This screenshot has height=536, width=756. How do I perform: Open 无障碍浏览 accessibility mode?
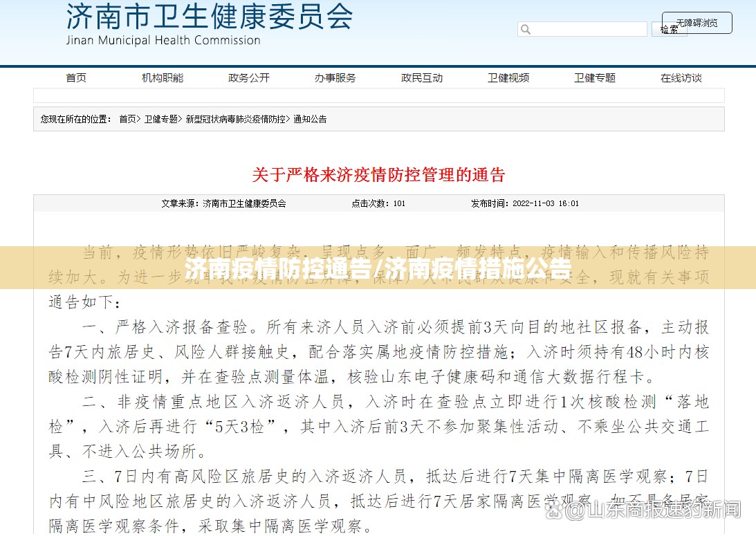pyautogui.click(x=697, y=23)
